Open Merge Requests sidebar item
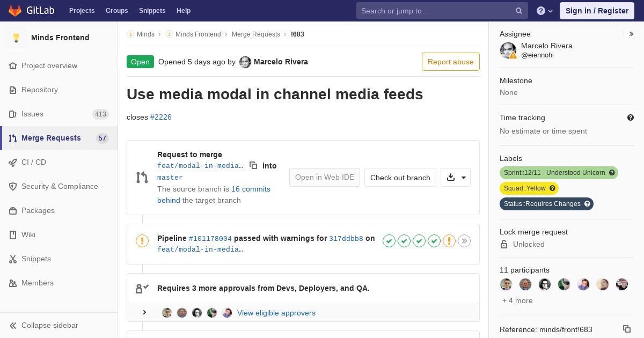 (58, 138)
